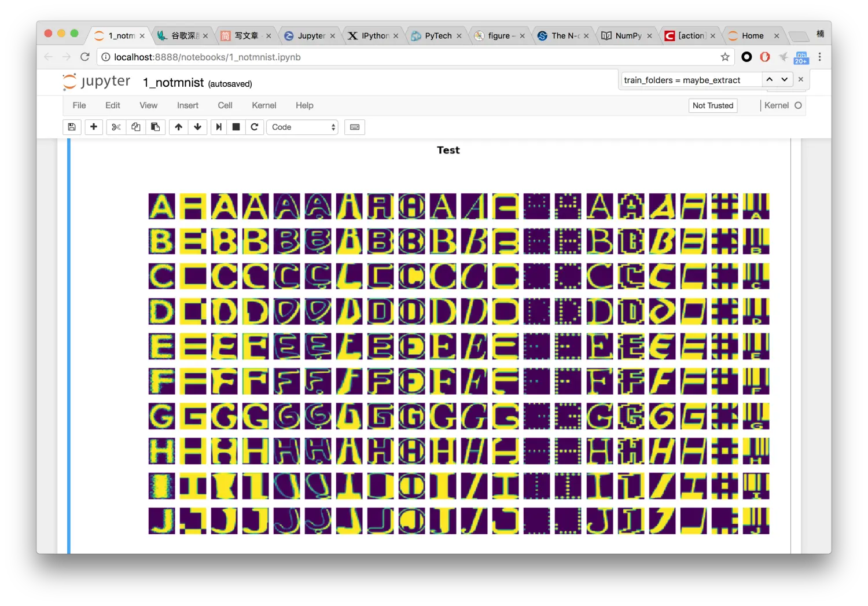Run cell and select below icon
Screen dimensions: 868x606
pyautogui.click(x=219, y=127)
